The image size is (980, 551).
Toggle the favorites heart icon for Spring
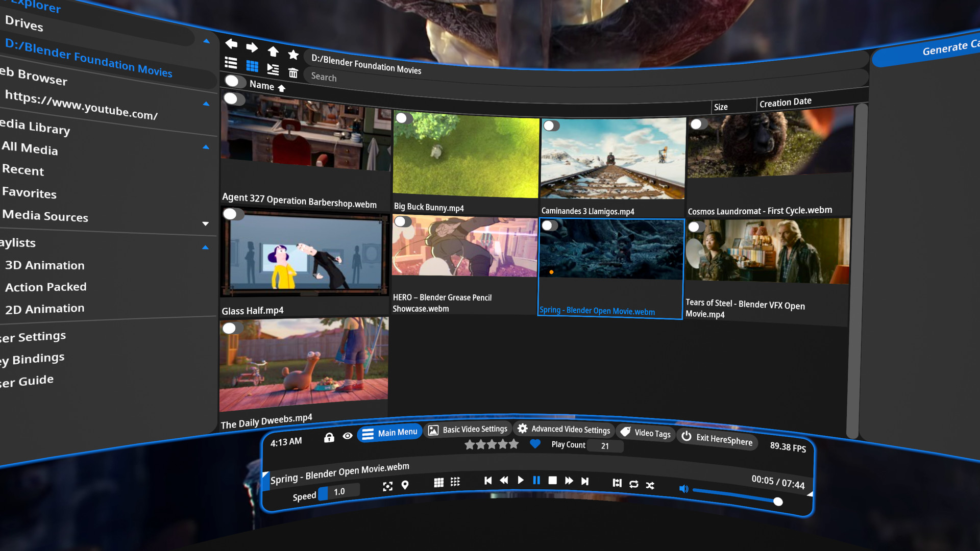536,445
